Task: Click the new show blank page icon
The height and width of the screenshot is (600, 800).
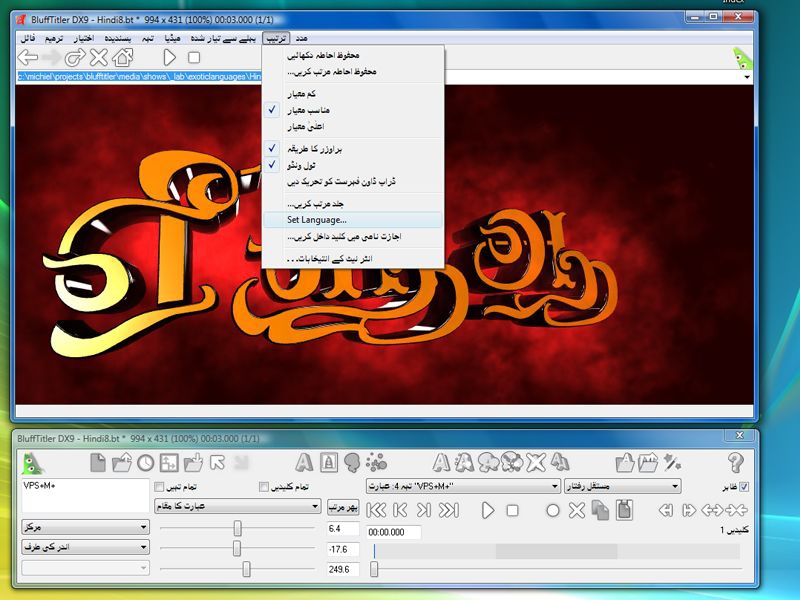Action: click(98, 462)
